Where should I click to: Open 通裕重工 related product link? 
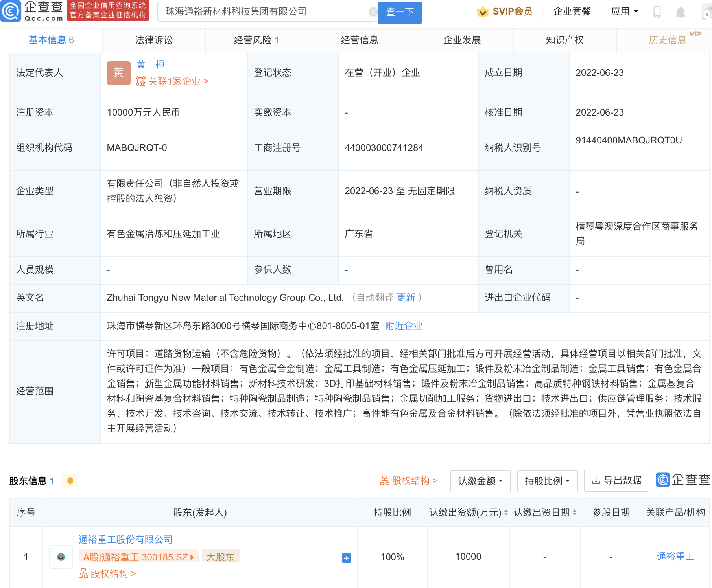tap(675, 557)
